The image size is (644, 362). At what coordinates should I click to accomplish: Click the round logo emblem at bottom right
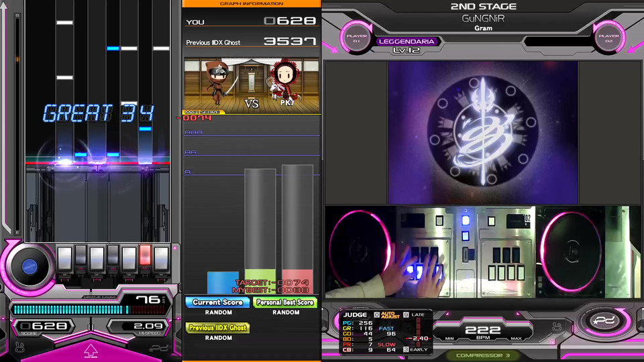[604, 320]
